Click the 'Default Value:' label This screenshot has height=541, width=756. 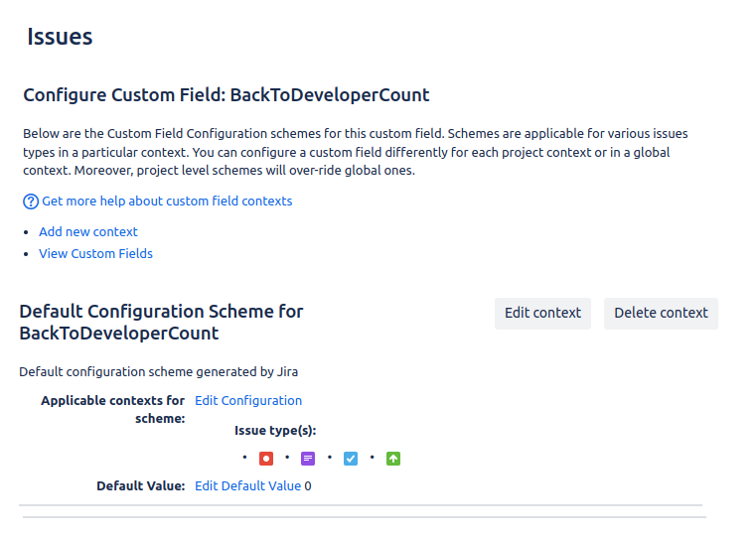pos(141,485)
